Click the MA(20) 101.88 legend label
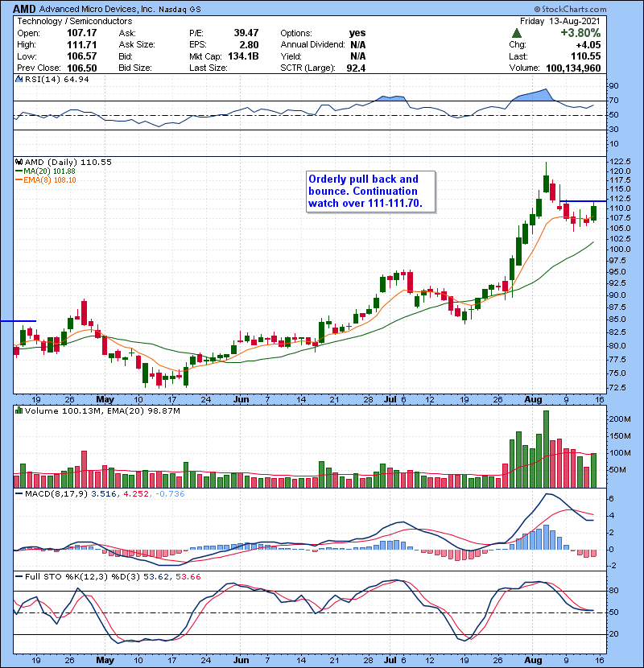Viewport: 644px width, 668px height. pyautogui.click(x=49, y=171)
